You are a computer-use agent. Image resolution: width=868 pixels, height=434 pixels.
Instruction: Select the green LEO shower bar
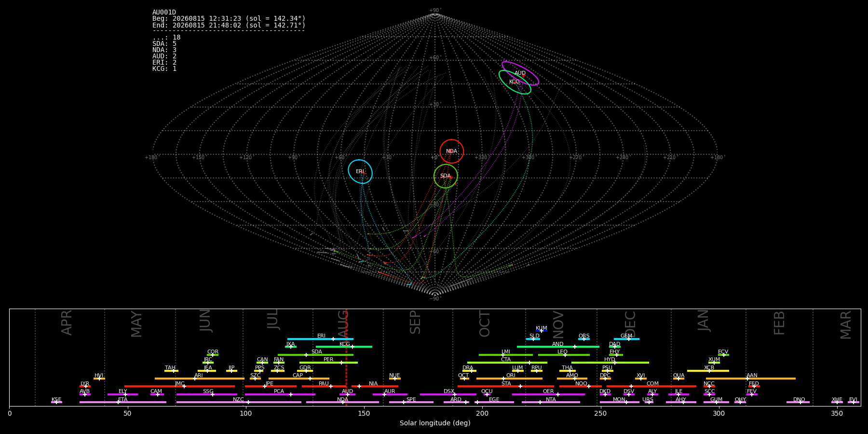click(x=564, y=355)
